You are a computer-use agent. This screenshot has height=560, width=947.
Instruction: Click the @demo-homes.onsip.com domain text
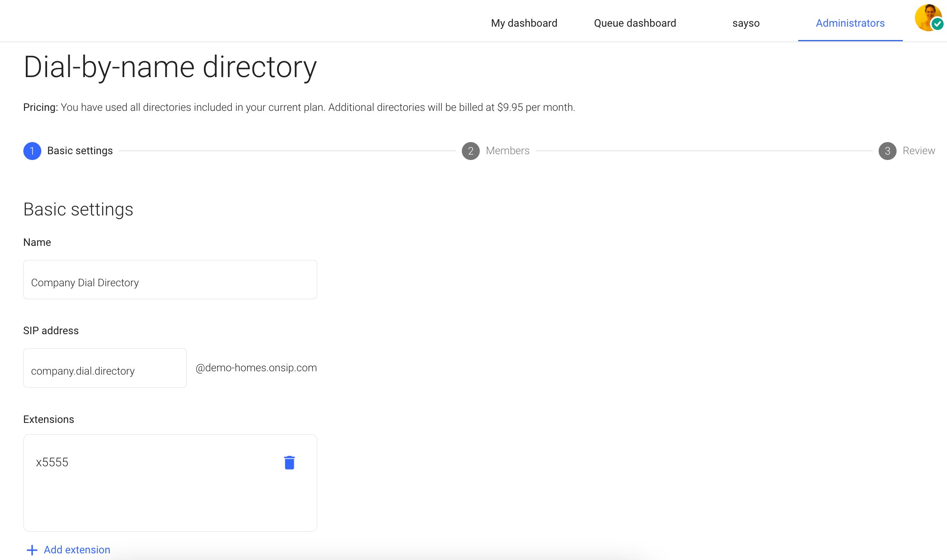point(256,368)
